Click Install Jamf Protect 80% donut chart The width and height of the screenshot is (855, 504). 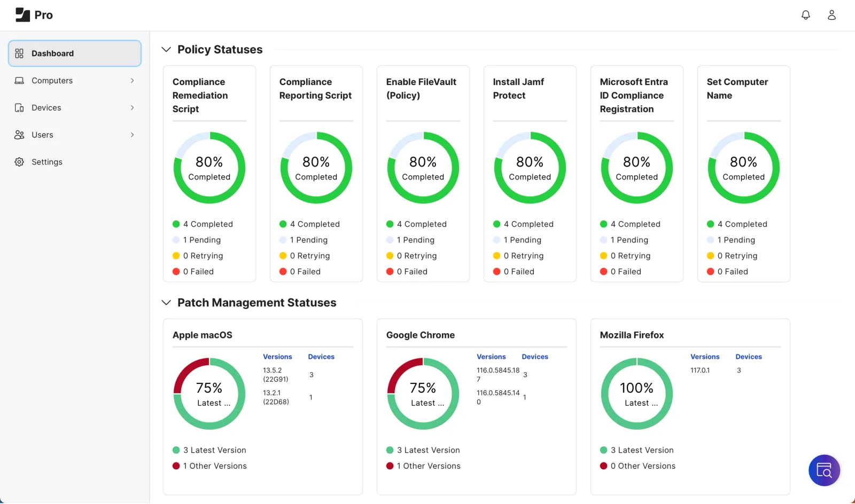click(530, 168)
